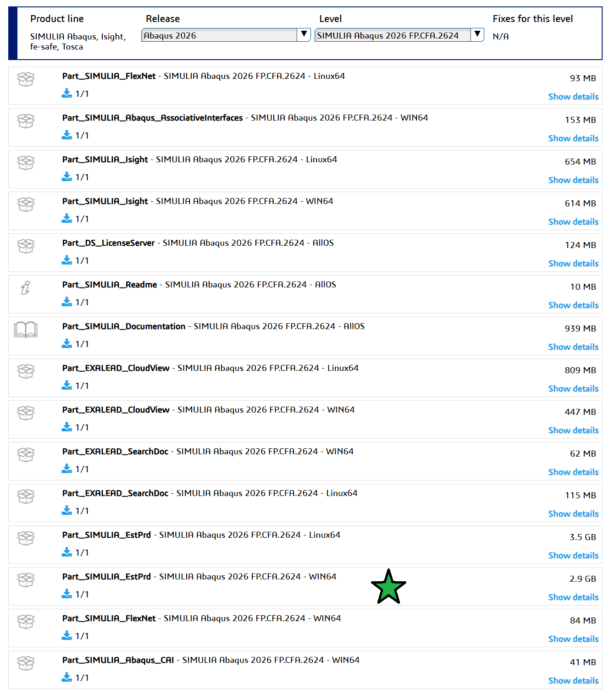Click the Part_SIMULIA_EstPrd WIN64 title text

[x=107, y=577]
